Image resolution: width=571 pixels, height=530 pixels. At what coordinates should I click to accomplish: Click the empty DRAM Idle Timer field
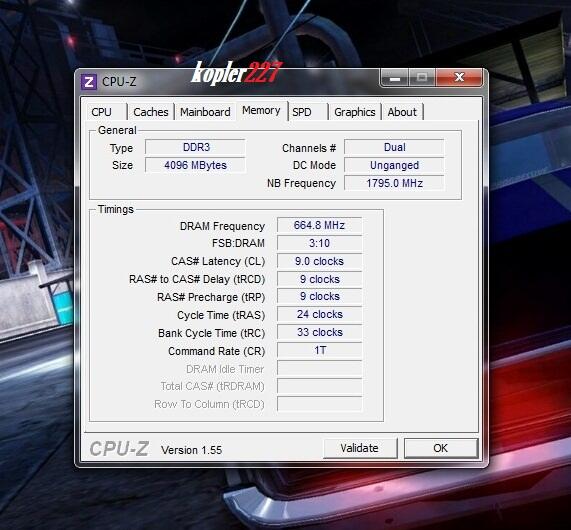tap(319, 368)
